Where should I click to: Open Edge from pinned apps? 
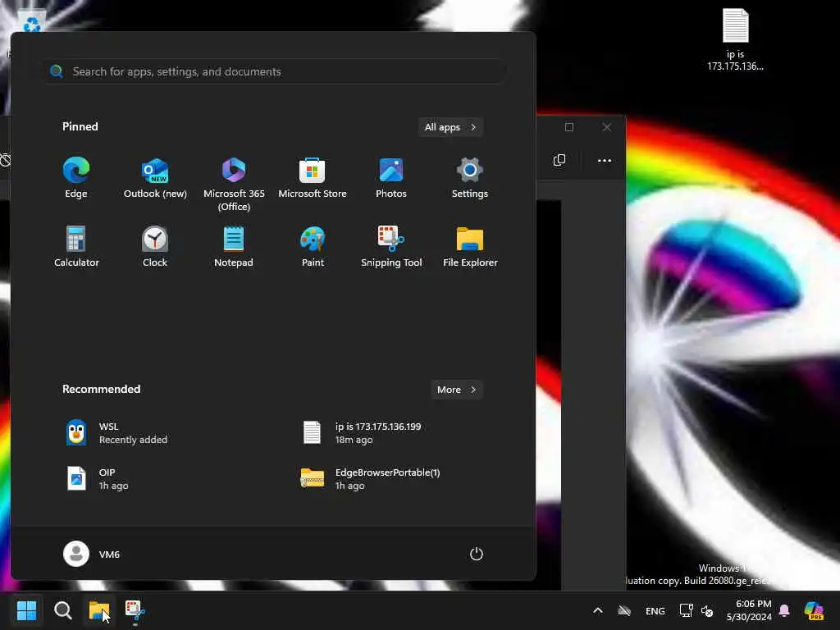pos(76,178)
